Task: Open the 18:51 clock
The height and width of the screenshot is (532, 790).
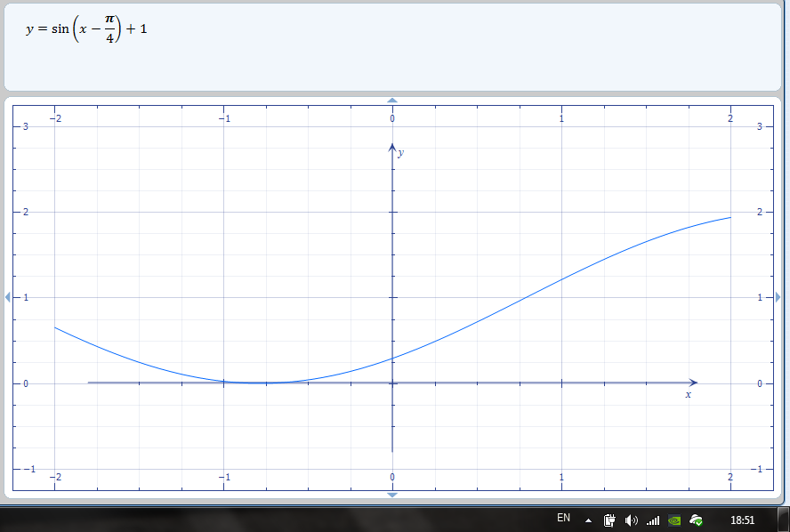Action: tap(742, 520)
